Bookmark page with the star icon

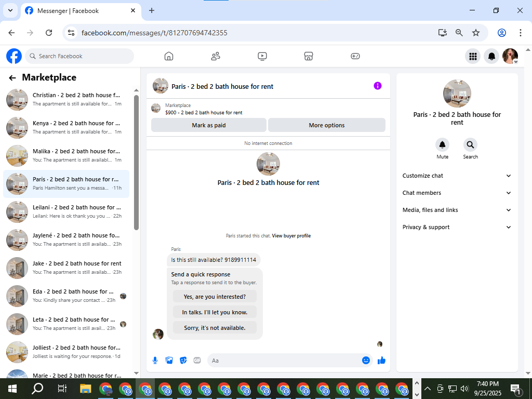[476, 33]
